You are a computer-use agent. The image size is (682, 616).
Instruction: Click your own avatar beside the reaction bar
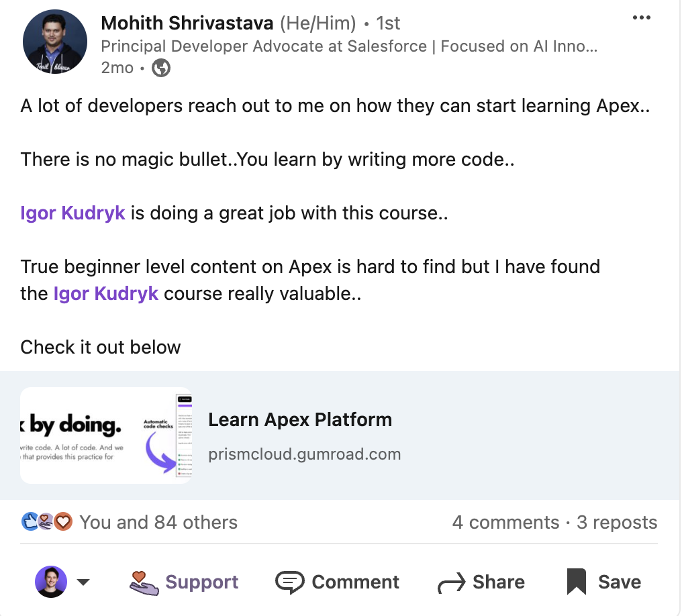pyautogui.click(x=51, y=582)
